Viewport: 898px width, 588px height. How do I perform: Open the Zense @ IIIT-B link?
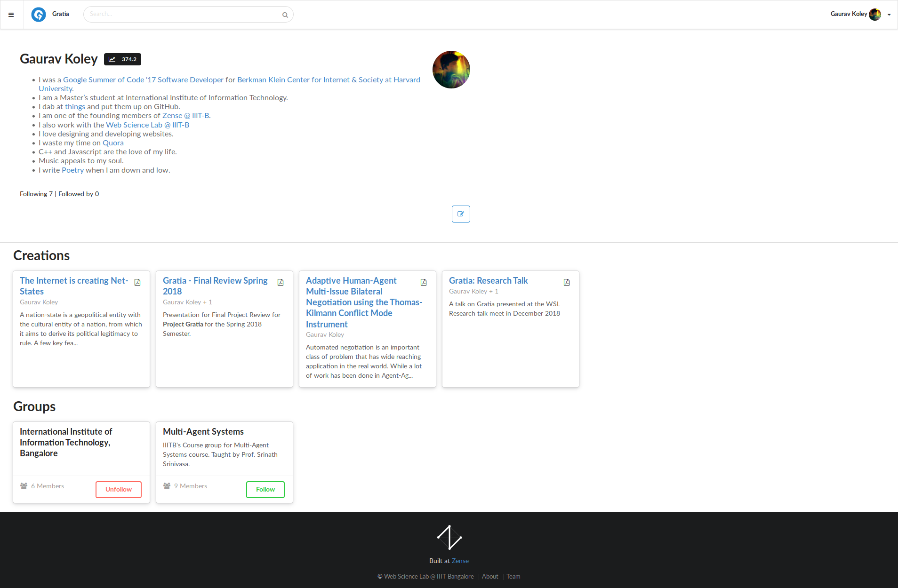(185, 116)
